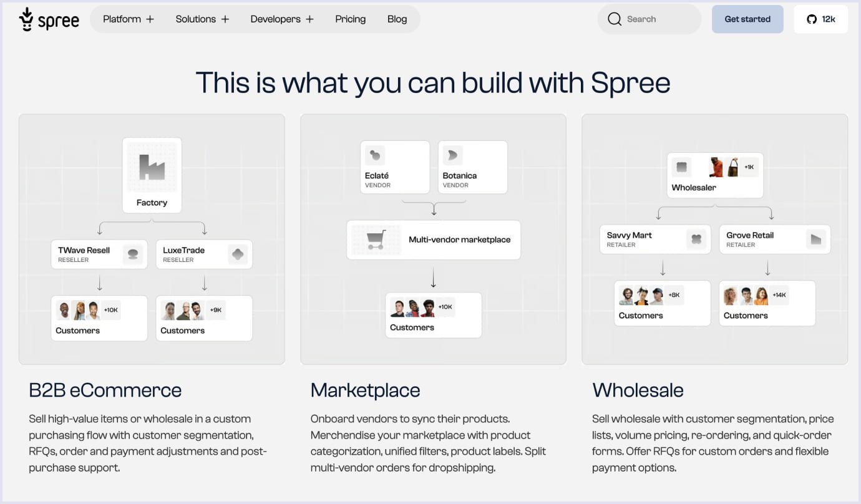The height and width of the screenshot is (504, 861).
Task: Focus the Search field
Action: (649, 19)
